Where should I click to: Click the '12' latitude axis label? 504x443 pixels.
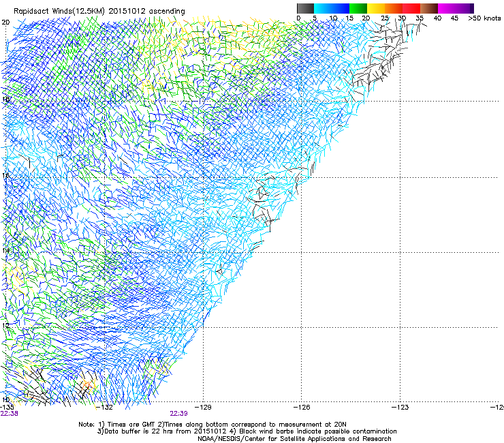(5, 326)
